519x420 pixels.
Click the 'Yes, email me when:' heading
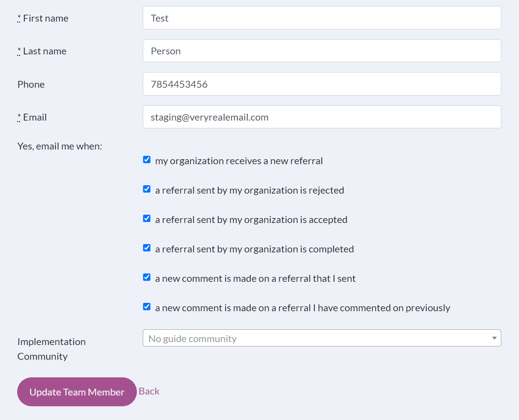pos(60,146)
